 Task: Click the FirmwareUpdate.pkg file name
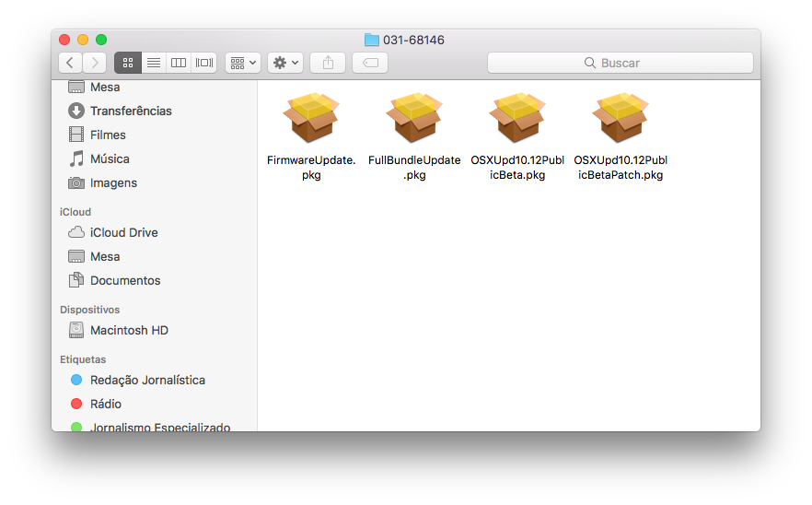[x=311, y=168]
